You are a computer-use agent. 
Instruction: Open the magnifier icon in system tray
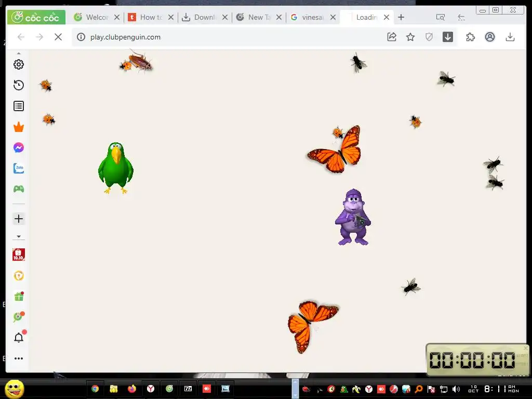coord(419,389)
